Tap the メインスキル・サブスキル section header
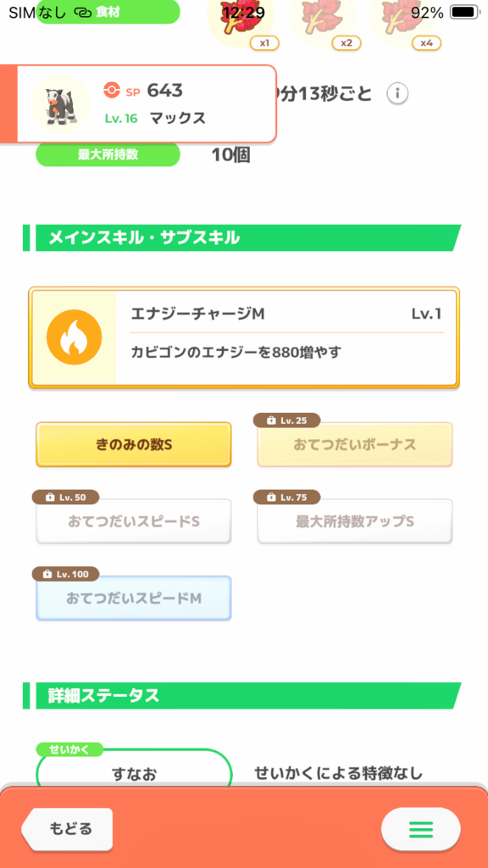488x868 pixels. click(x=241, y=238)
